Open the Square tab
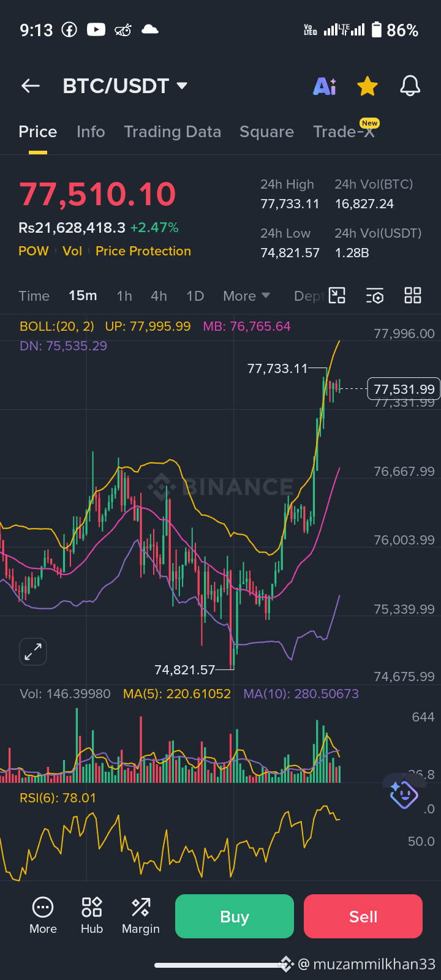Screen dimensions: 441x980 click(266, 132)
